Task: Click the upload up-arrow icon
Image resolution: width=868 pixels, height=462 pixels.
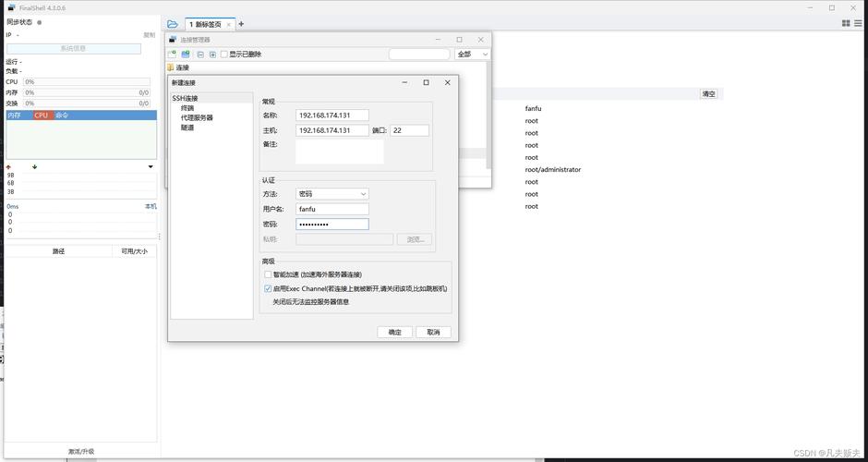Action: (x=8, y=166)
